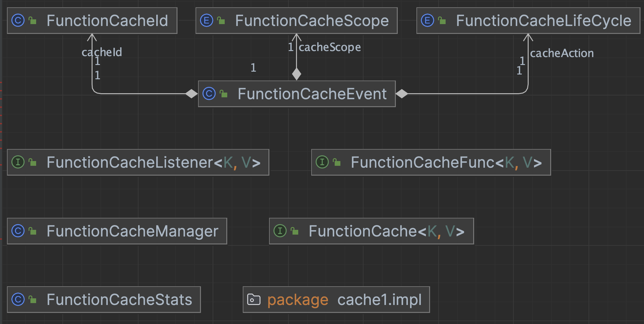Select the FunctionCacheLifeCycle enum node
The width and height of the screenshot is (644, 324).
pyautogui.click(x=544, y=21)
